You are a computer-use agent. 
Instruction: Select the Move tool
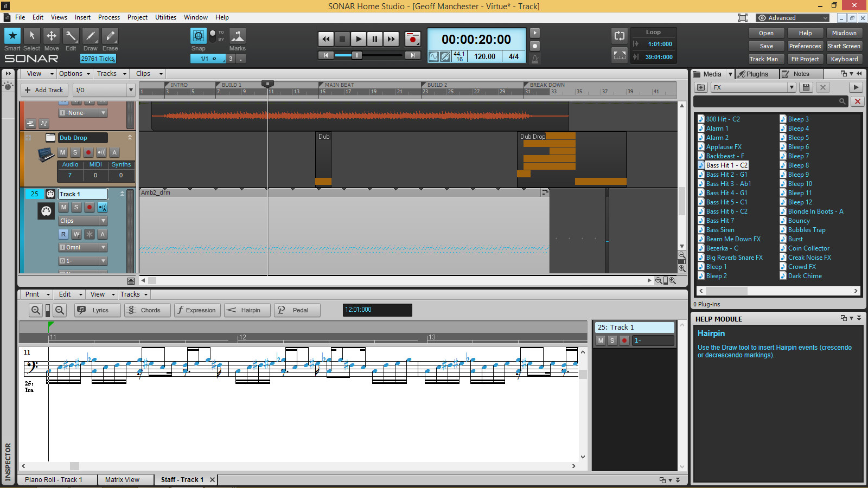click(x=51, y=35)
